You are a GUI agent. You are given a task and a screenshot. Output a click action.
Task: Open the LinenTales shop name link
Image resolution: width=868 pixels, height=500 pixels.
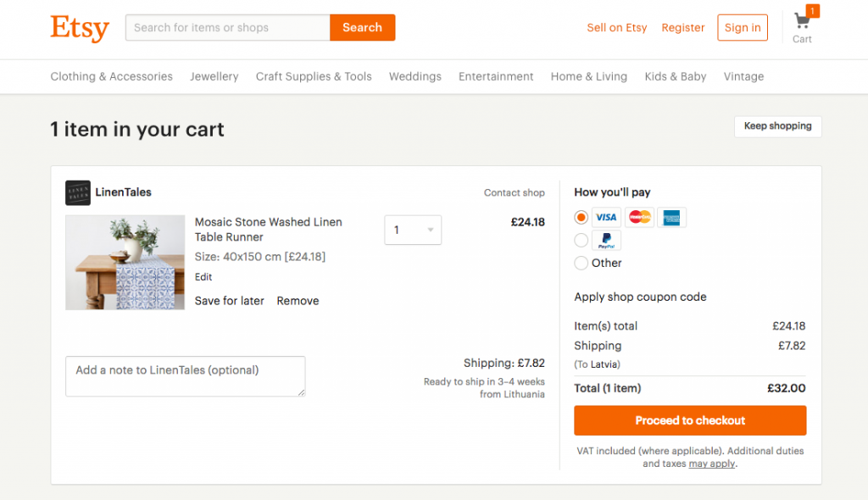[x=124, y=192]
